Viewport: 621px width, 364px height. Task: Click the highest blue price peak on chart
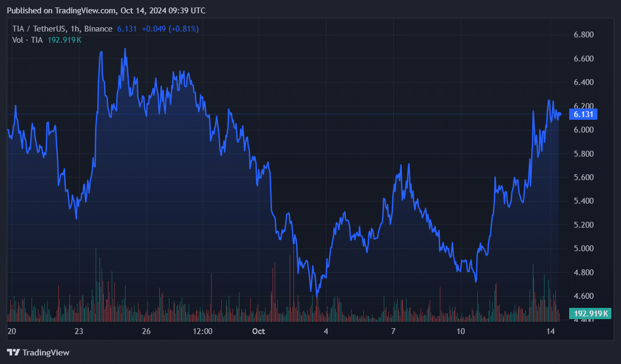[x=125, y=48]
